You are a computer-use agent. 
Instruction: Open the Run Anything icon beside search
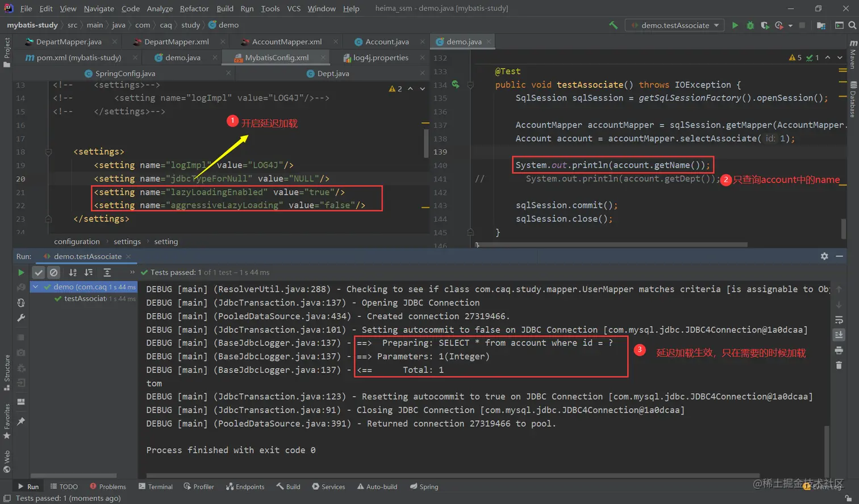[x=839, y=25]
